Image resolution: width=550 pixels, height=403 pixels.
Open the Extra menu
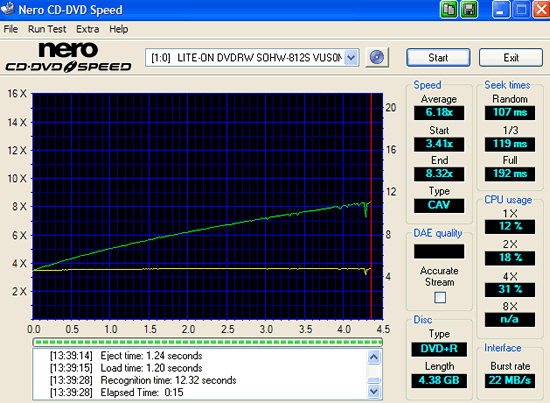(88, 29)
